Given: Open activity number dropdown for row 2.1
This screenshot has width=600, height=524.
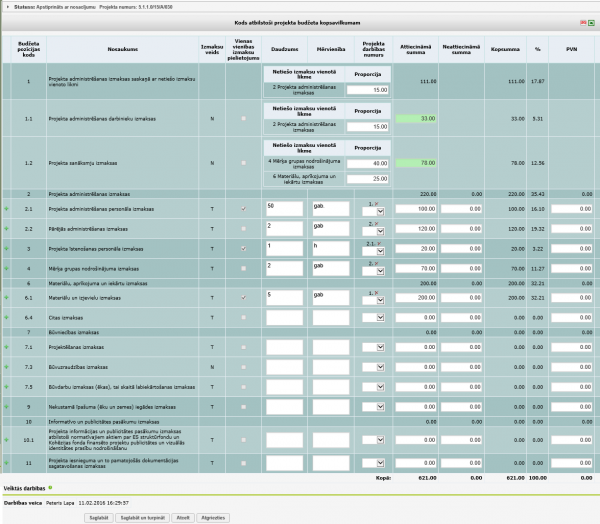Looking at the screenshot, I should 373,209.
